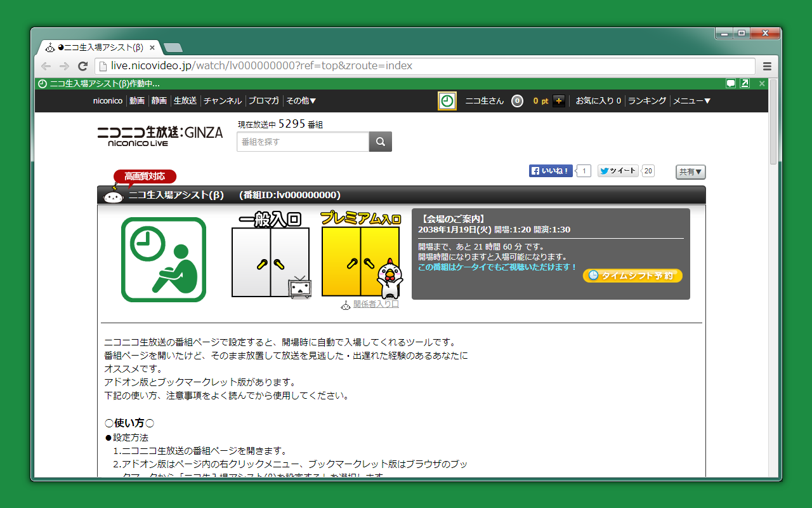Reload the page with the refresh icon
The width and height of the screenshot is (812, 508).
[x=82, y=66]
